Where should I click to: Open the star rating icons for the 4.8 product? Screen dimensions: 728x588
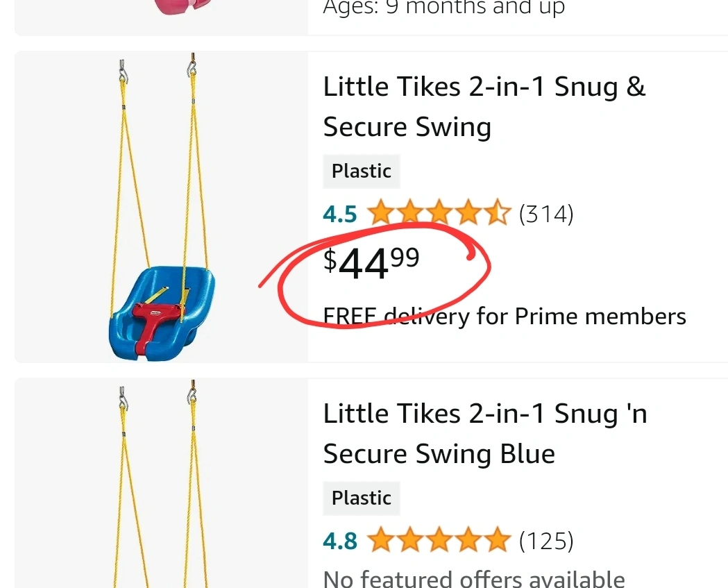tap(439, 539)
